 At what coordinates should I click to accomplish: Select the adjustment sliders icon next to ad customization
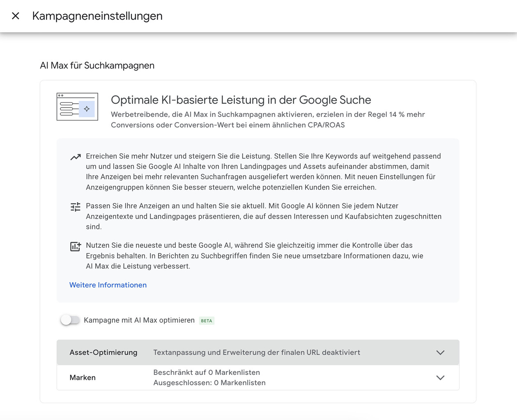[x=76, y=207]
